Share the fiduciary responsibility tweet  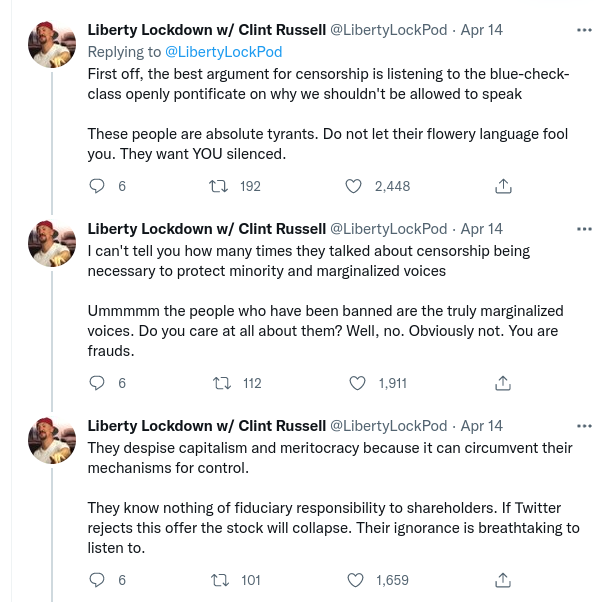coord(504,580)
